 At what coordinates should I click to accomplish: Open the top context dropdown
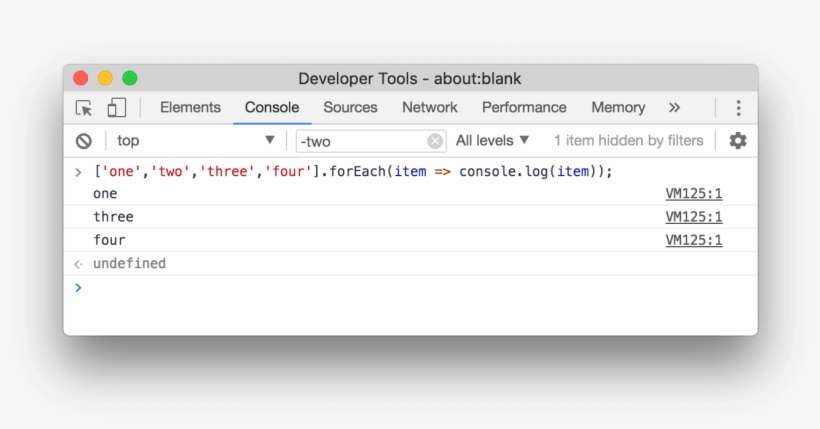pyautogui.click(x=195, y=141)
